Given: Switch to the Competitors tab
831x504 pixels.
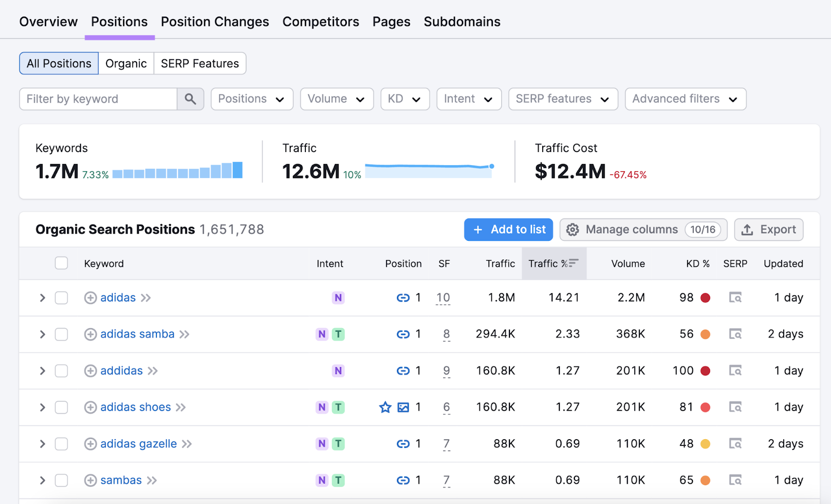Looking at the screenshot, I should pos(320,21).
